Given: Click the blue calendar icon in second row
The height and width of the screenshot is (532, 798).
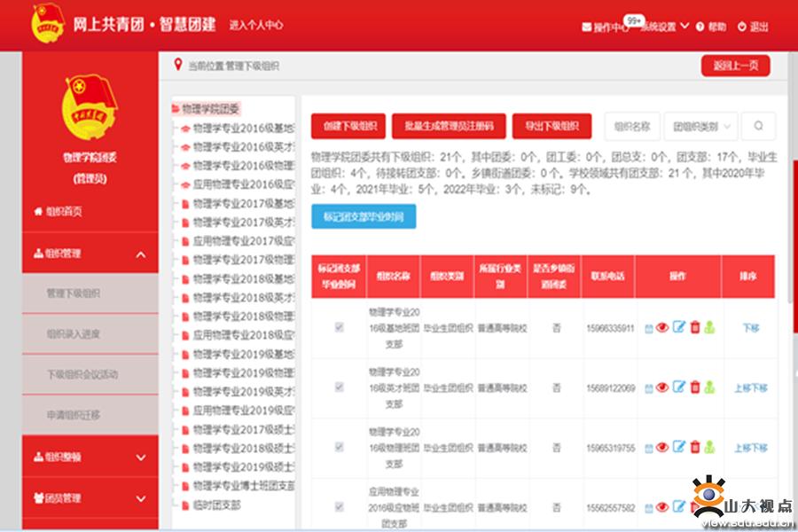Looking at the screenshot, I should coord(648,388).
